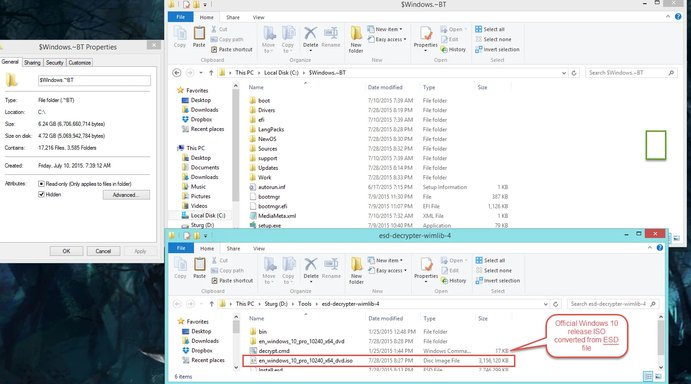This screenshot has width=691, height=384.
Task: Click History in esd-decrypter-wimlib-4 ribbon
Action: tap(454, 280)
